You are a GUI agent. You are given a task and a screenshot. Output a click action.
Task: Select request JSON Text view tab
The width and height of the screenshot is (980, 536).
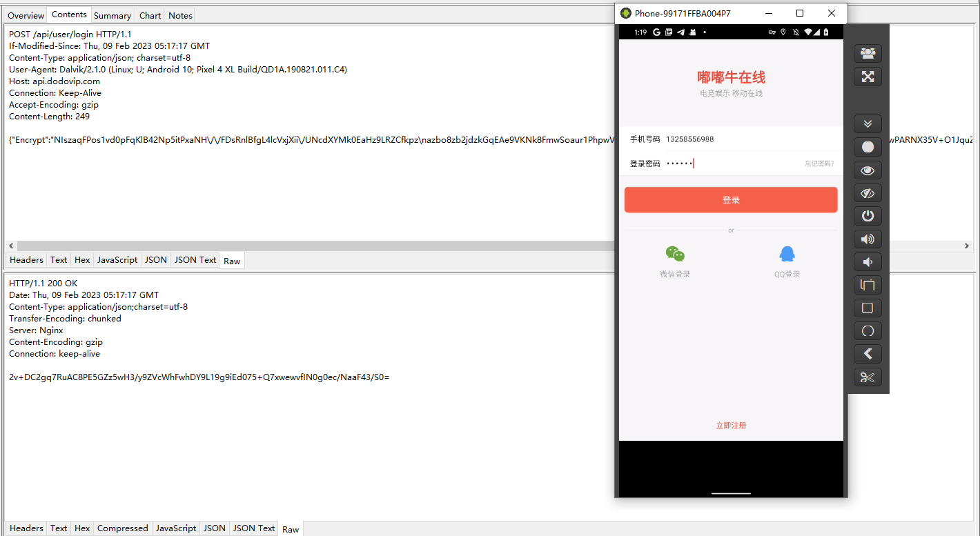click(195, 260)
